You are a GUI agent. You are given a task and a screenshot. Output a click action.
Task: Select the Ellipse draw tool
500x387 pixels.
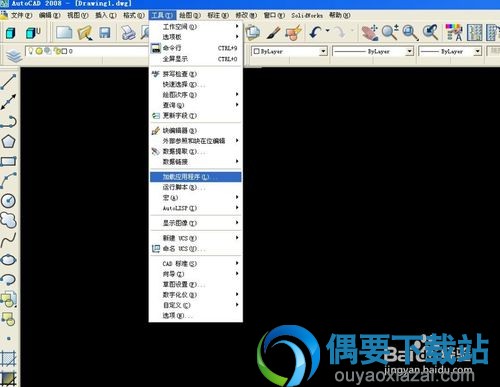[x=8, y=259]
